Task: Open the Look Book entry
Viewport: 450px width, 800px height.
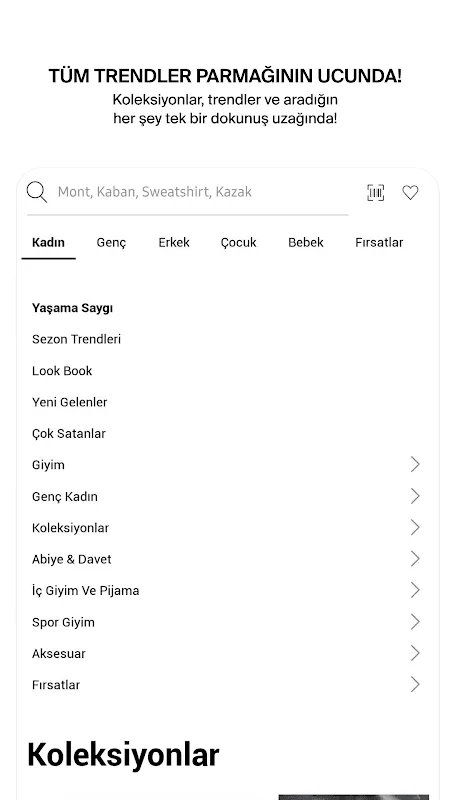Action: point(62,371)
